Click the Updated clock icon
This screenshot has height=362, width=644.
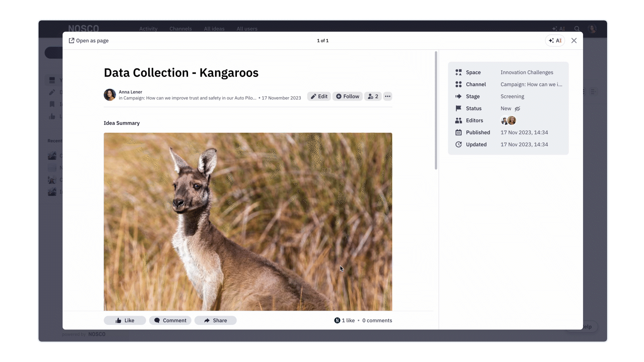click(458, 144)
